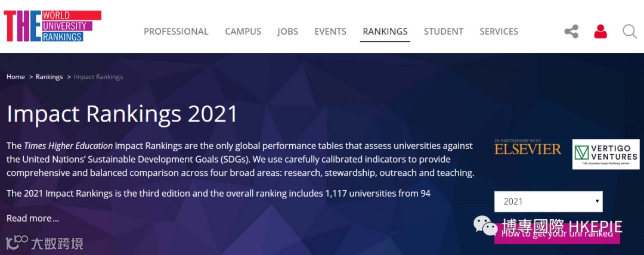
Task: Select the Rankings menu item
Action: [385, 32]
